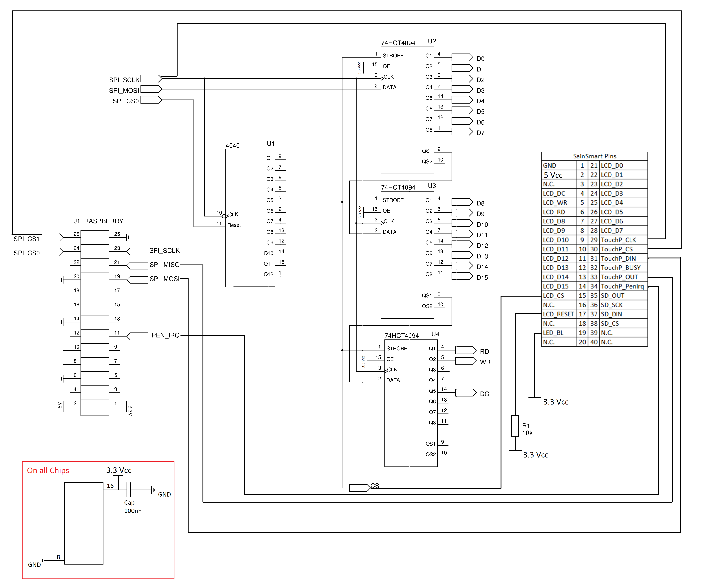Select the U2 74HCT4094 chip label
Screen dimensions: 719x588
click(398, 43)
